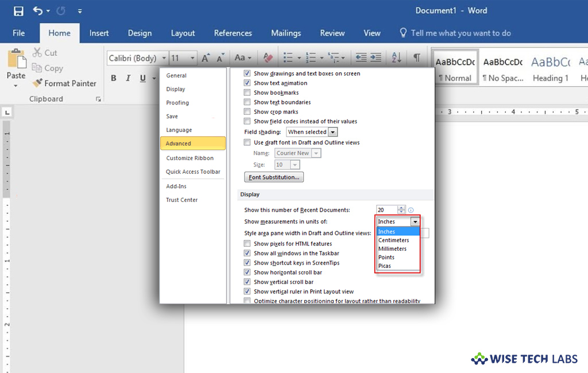
Task: Apply italic formatting
Action: pos(127,77)
